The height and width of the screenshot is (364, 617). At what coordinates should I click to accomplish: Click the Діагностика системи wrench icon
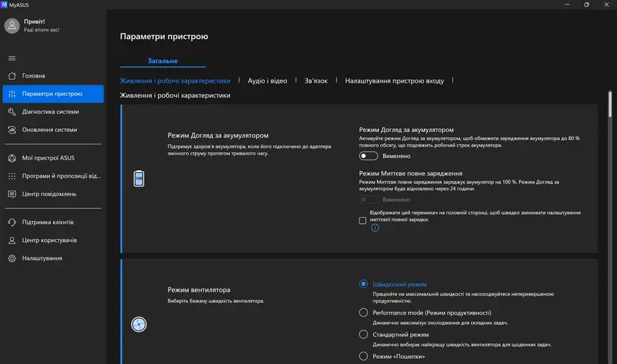click(x=12, y=112)
